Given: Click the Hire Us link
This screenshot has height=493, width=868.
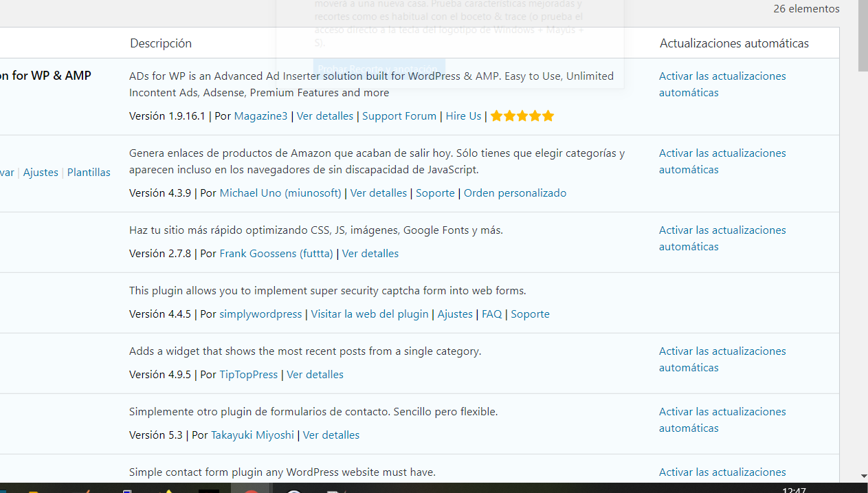Looking at the screenshot, I should click(463, 116).
